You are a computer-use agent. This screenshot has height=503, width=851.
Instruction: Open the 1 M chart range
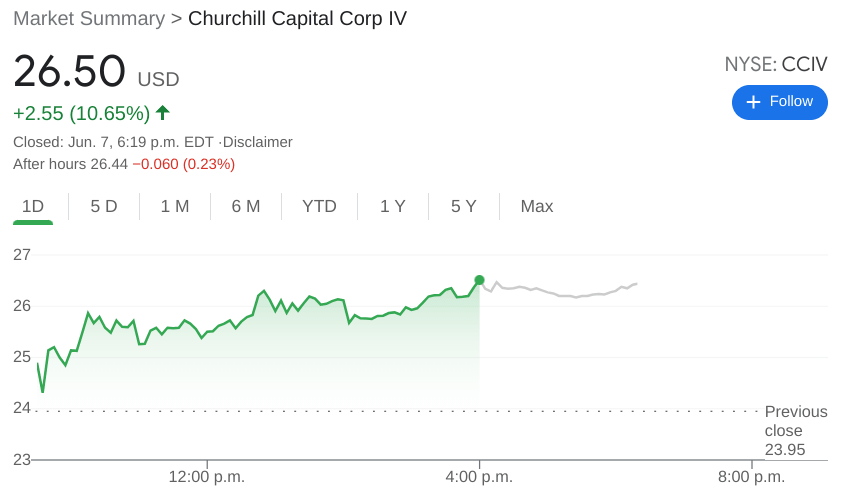click(x=175, y=207)
